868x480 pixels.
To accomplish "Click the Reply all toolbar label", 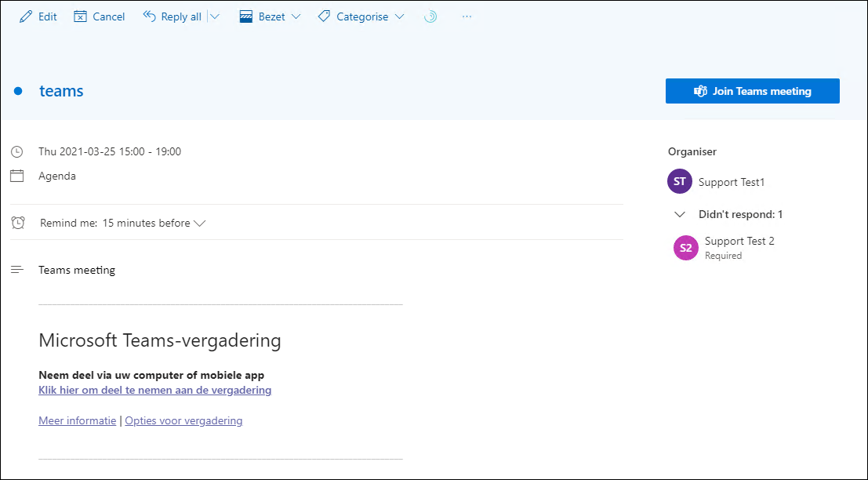I will pyautogui.click(x=181, y=16).
